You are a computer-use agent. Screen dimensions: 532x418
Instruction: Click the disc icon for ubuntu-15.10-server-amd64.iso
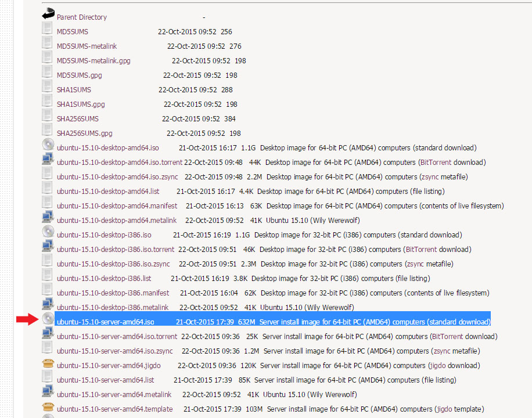point(48,319)
